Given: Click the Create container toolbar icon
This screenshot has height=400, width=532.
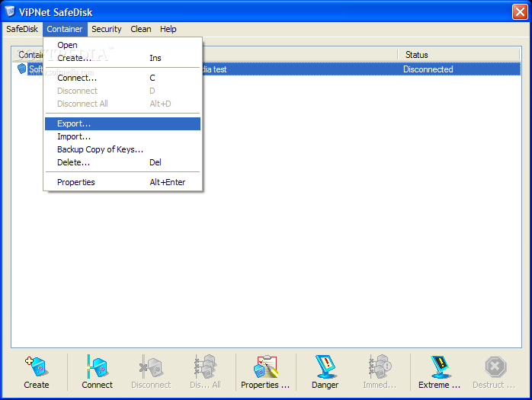Looking at the screenshot, I should pos(37,366).
